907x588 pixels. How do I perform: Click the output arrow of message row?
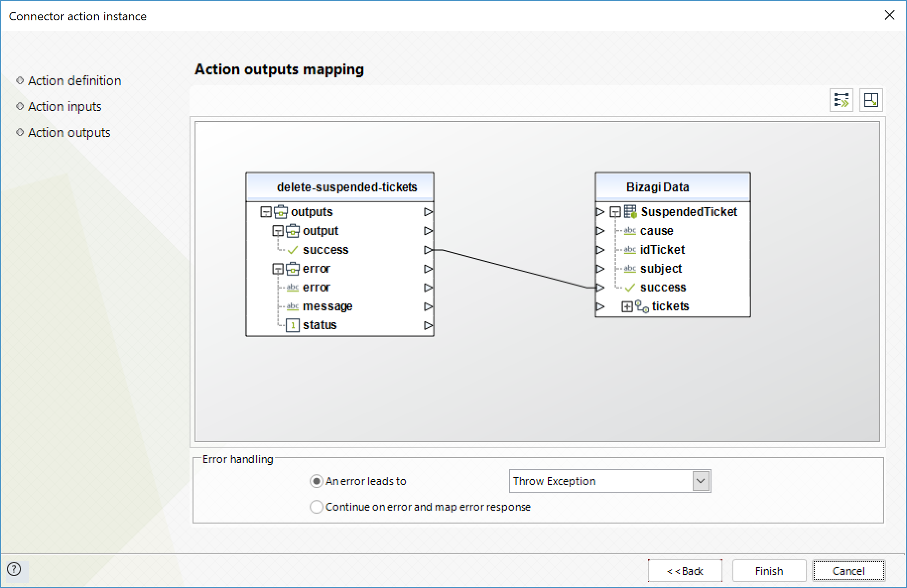[428, 306]
